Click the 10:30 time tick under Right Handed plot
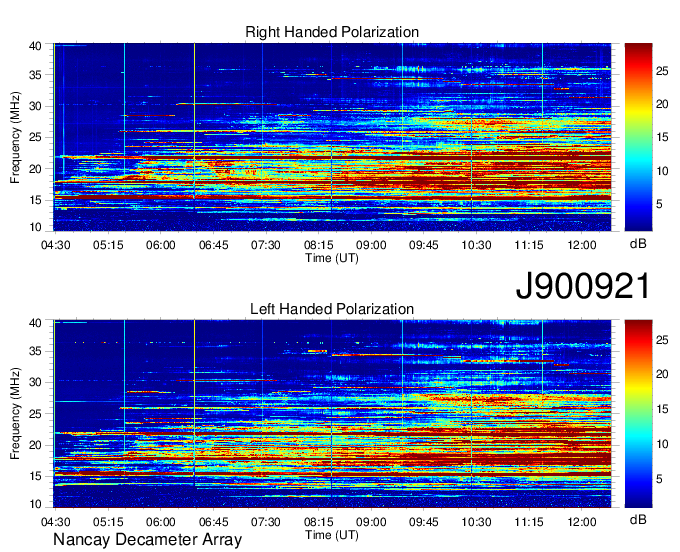 click(476, 245)
